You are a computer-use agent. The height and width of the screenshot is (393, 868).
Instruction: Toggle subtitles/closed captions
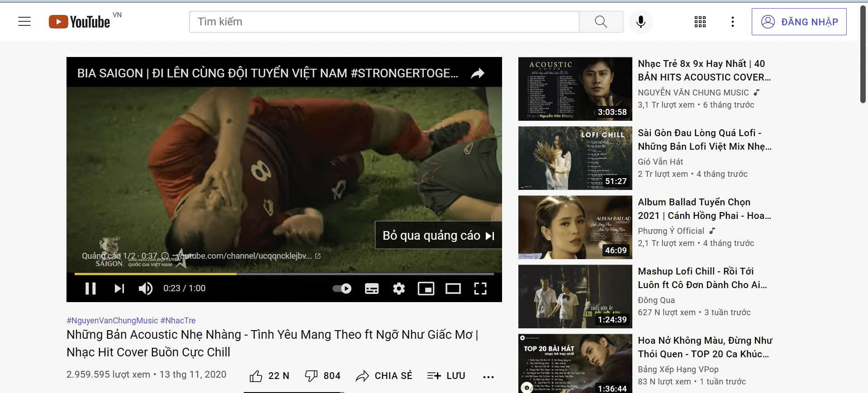[372, 289]
